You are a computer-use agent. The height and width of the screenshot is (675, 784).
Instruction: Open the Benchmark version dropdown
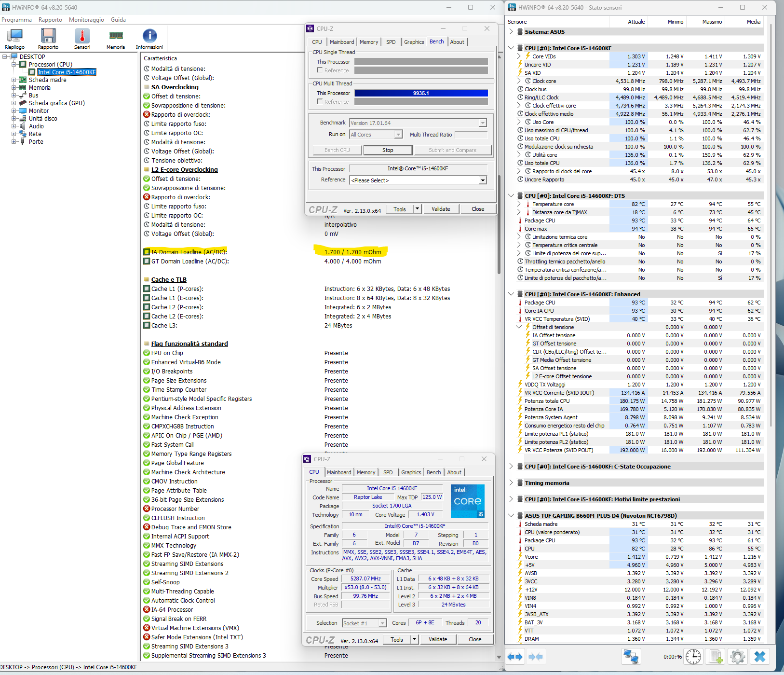[483, 123]
